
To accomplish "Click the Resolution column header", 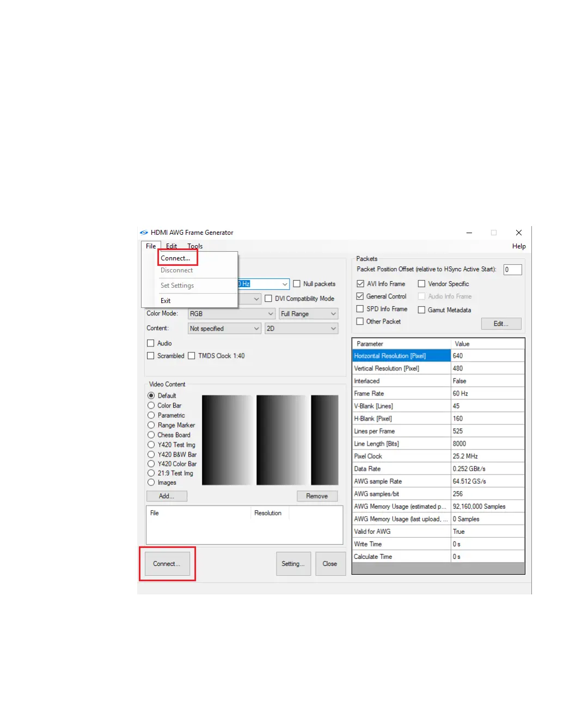I will click(270, 513).
